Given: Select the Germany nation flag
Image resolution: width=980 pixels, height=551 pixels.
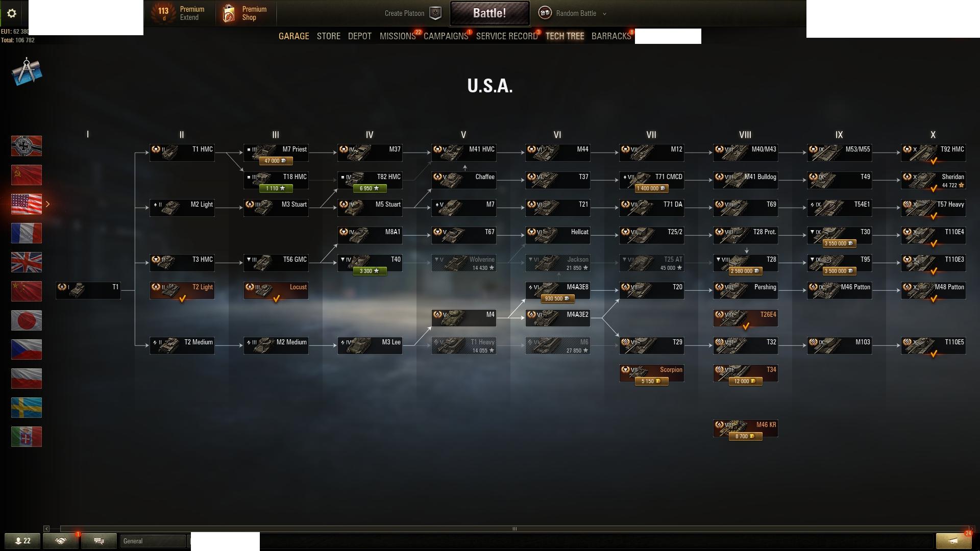Looking at the screenshot, I should point(27,146).
